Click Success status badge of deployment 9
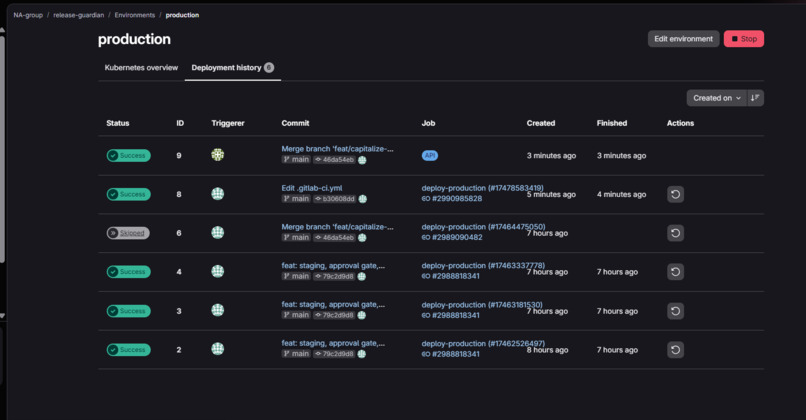This screenshot has width=806, height=420. tap(129, 156)
